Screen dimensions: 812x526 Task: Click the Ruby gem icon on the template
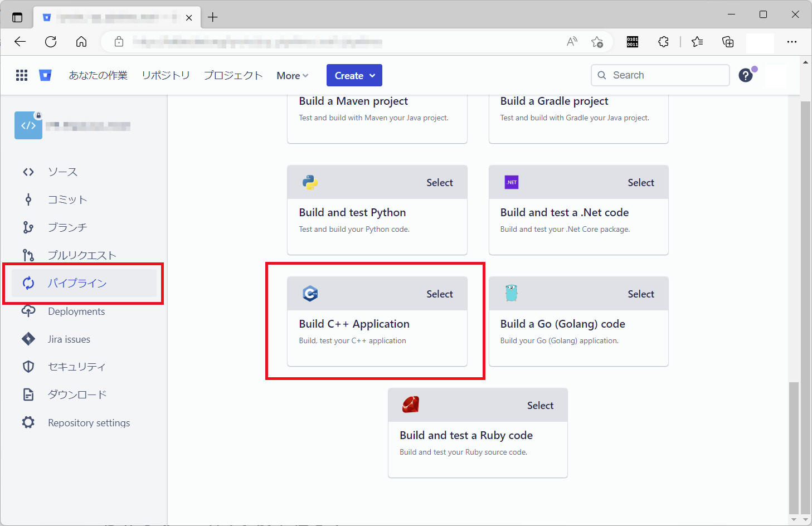(411, 405)
